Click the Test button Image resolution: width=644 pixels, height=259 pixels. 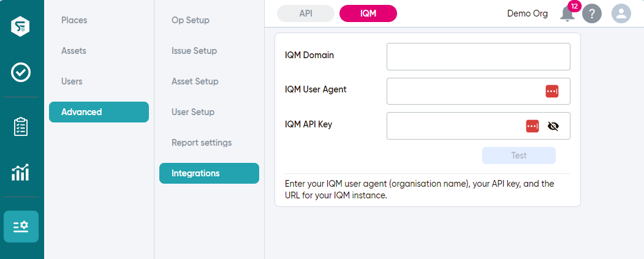coord(519,156)
